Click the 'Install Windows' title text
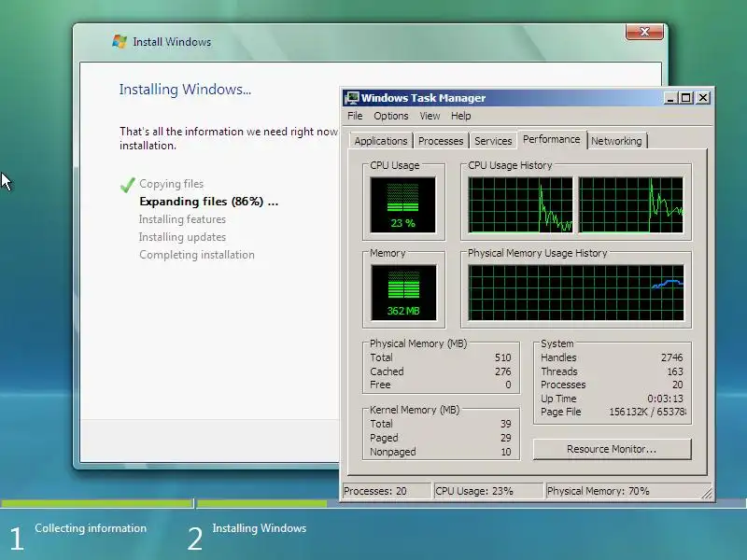The image size is (747, 560). 172,42
